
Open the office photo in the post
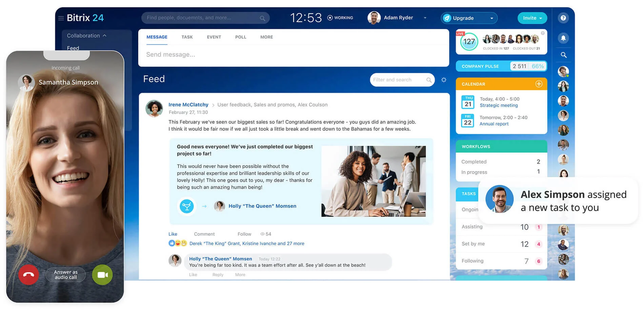374,181
